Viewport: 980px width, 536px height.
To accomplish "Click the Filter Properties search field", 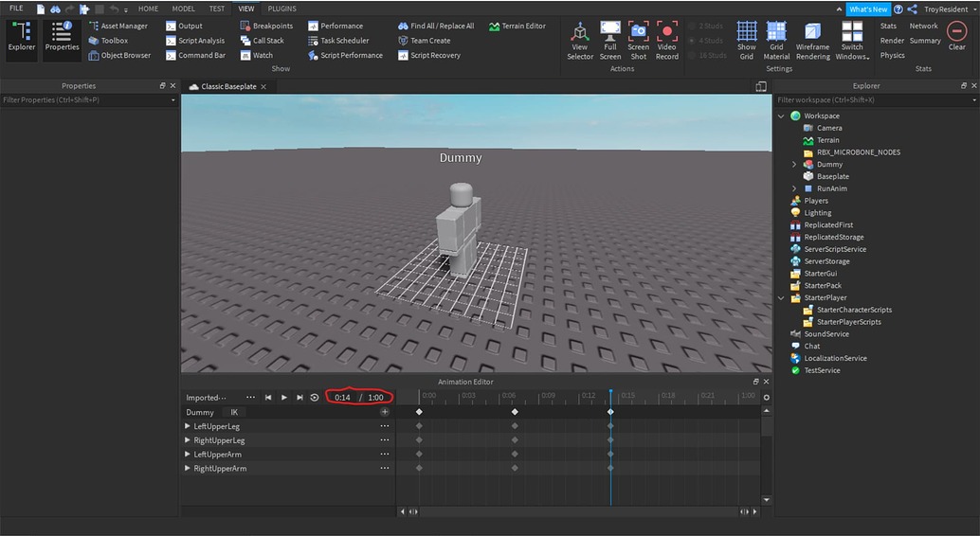I will (89, 100).
